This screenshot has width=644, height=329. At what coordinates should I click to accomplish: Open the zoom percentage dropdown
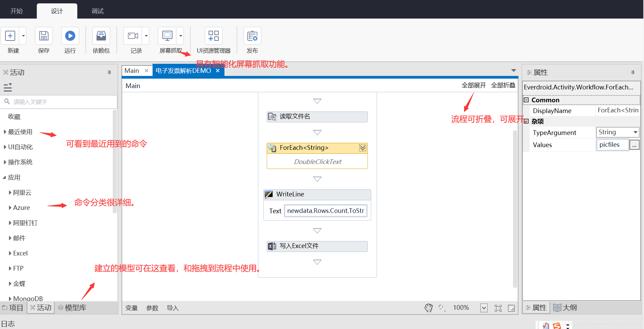pyautogui.click(x=484, y=308)
